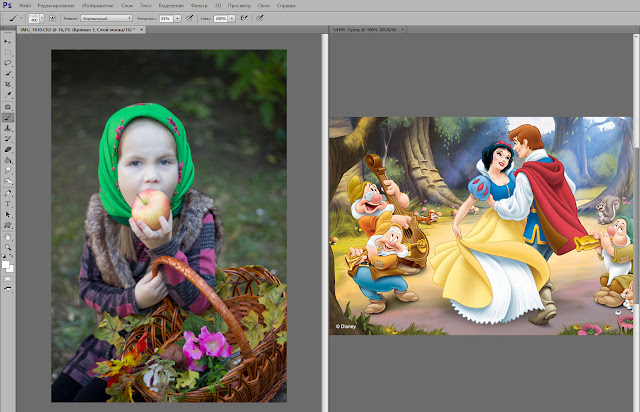
Task: Select the Eraser tool
Action: point(8,149)
